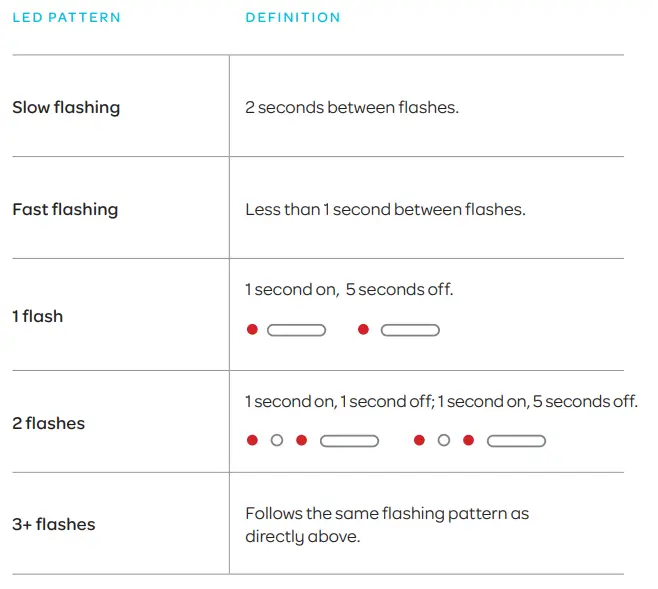658x589 pixels.
Task: Click the "1 flash" row label
Action: [x=38, y=316]
